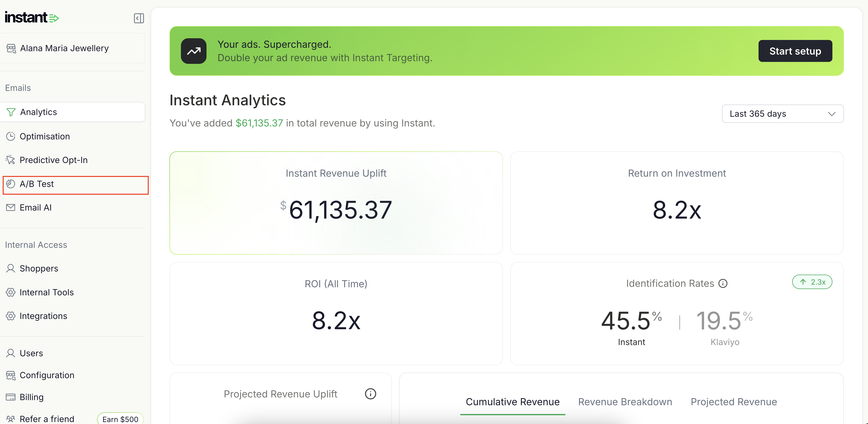
Task: Click the Instant Analytics heading
Action: pyautogui.click(x=227, y=100)
